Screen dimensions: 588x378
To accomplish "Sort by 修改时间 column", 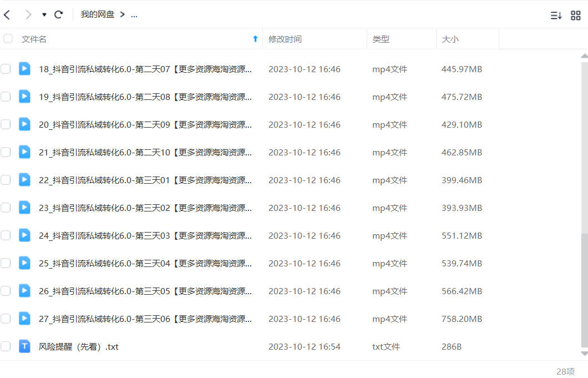I will click(x=285, y=39).
